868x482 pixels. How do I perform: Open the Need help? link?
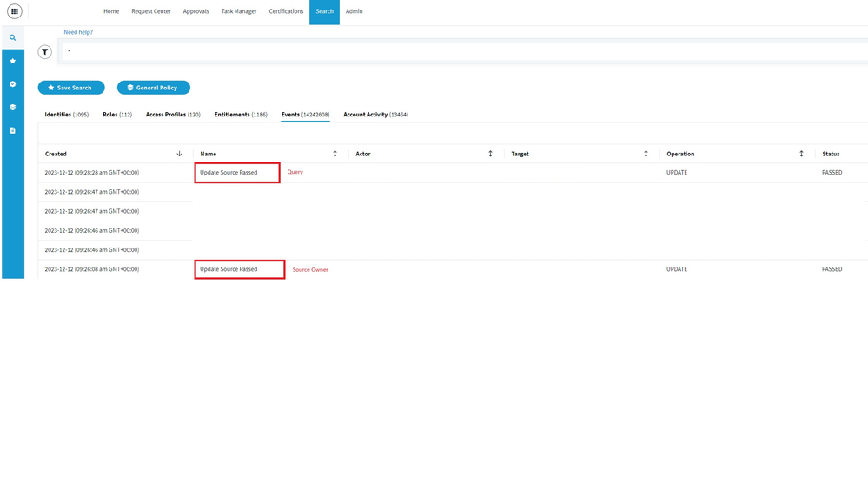pos(78,32)
